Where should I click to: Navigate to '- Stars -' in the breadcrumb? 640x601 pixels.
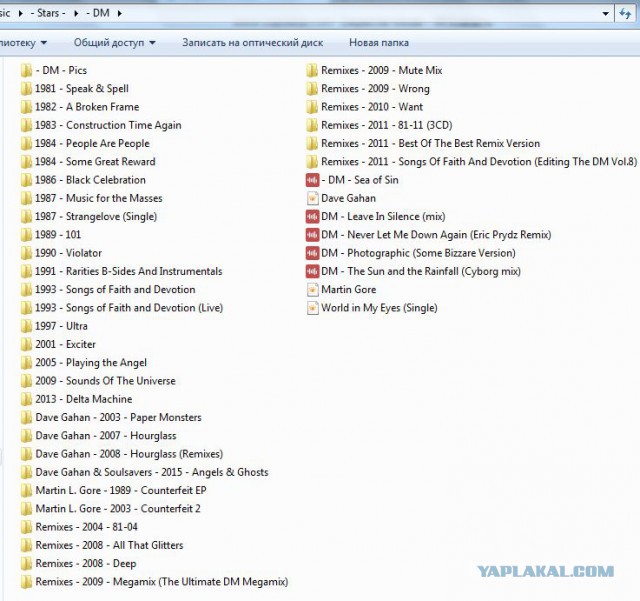point(48,13)
